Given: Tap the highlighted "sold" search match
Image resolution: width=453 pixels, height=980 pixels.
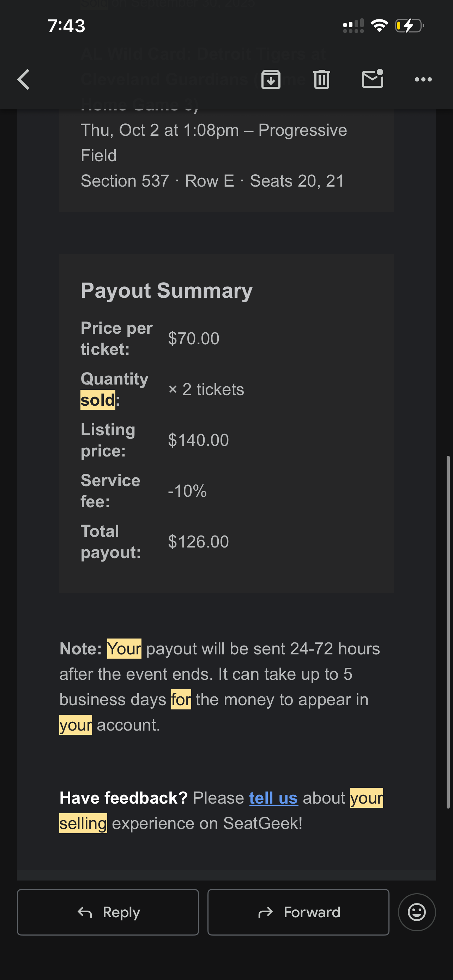Looking at the screenshot, I should pos(98,400).
